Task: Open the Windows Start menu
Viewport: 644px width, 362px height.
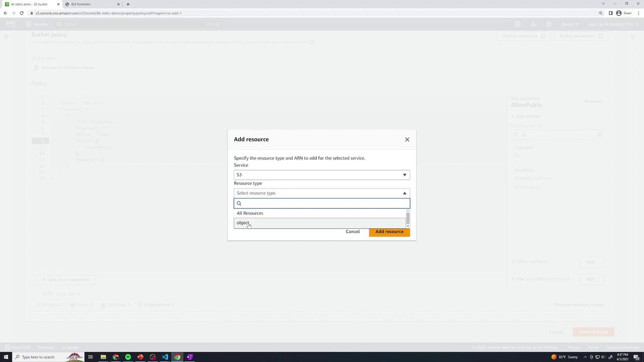Action: (x=6, y=357)
